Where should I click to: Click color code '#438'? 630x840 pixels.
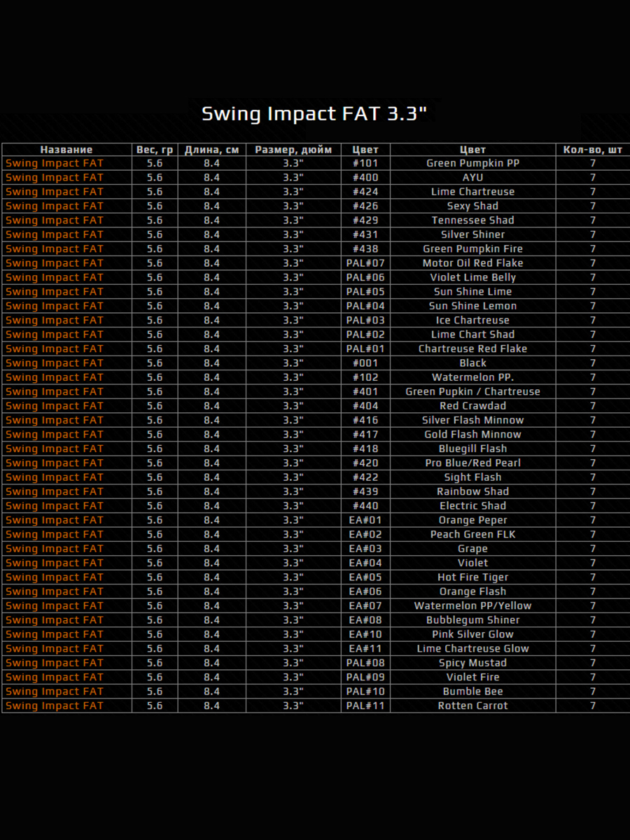pos(365,249)
